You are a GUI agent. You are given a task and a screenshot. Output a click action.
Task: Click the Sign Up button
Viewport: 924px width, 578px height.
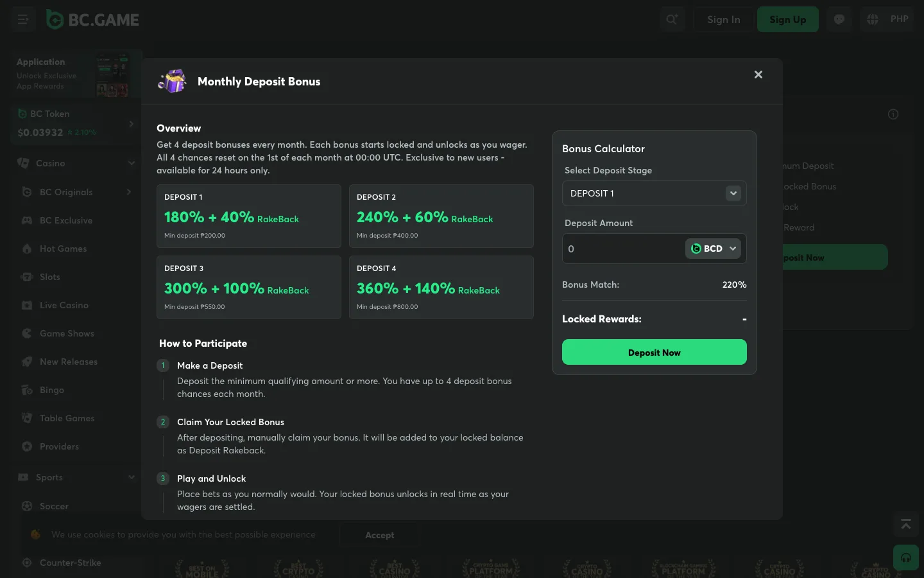click(x=787, y=19)
